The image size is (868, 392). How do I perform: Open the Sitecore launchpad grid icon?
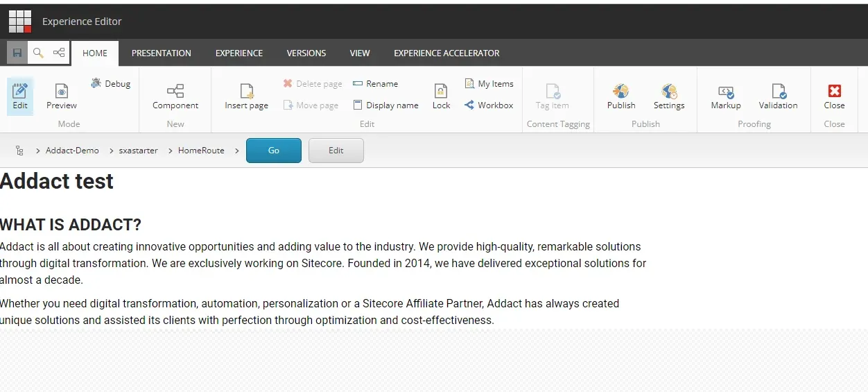tap(20, 22)
